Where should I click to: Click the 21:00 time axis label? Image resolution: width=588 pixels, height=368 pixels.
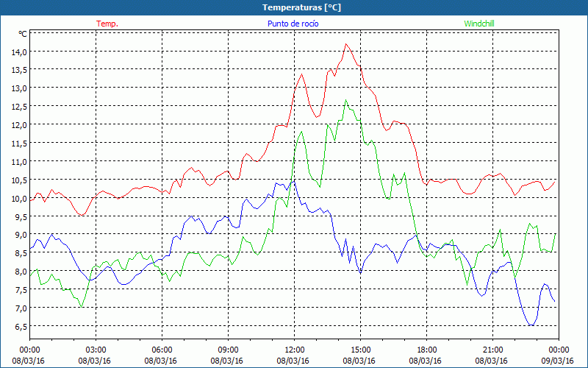point(492,350)
